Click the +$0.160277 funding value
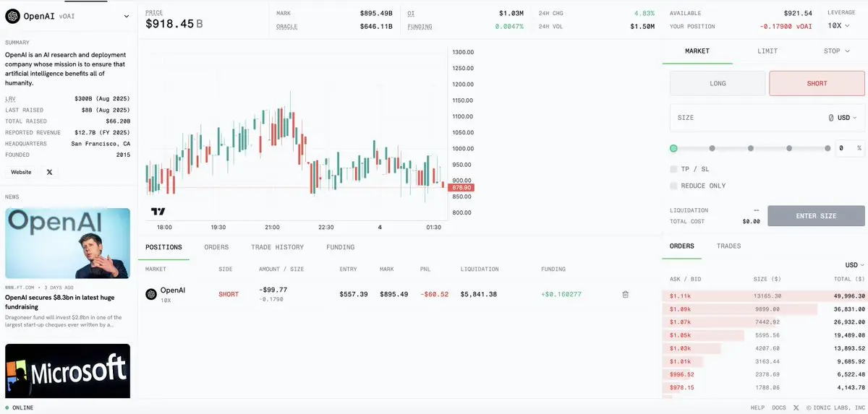 click(561, 294)
